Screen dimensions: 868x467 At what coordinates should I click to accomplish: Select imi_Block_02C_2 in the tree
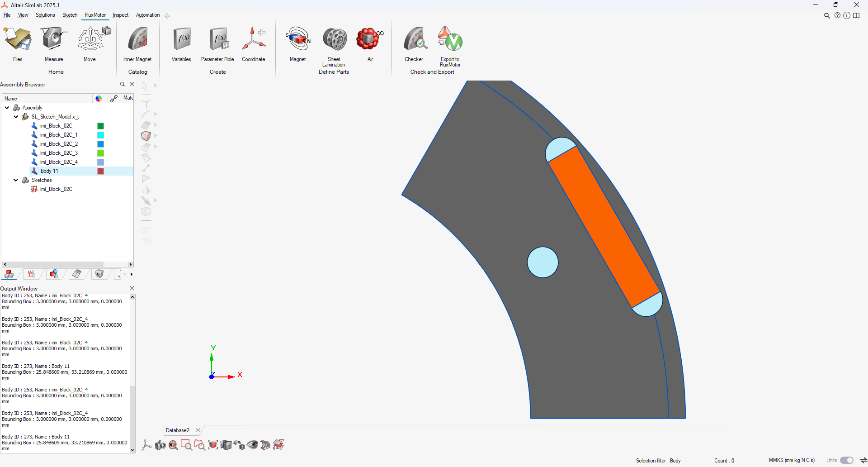coord(59,144)
